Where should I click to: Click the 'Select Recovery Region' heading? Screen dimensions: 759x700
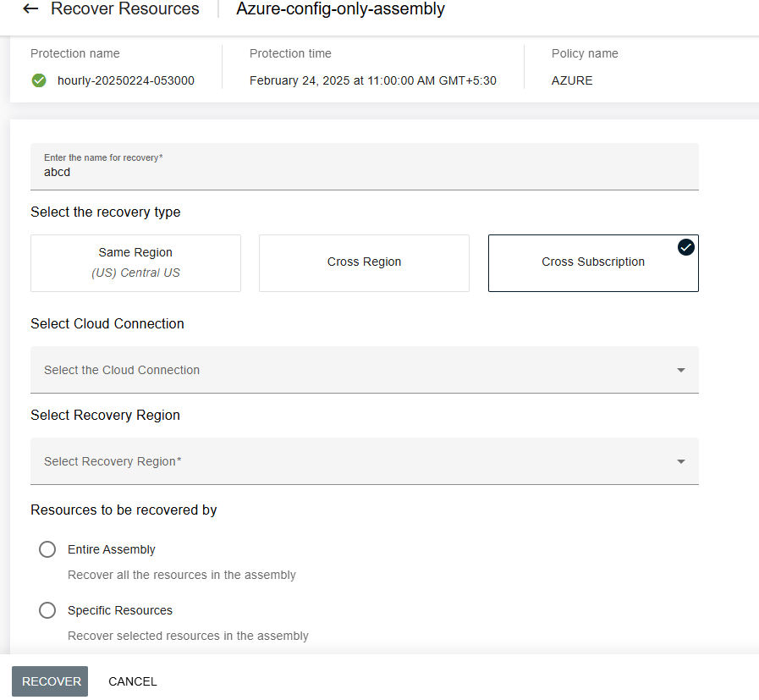coord(105,415)
